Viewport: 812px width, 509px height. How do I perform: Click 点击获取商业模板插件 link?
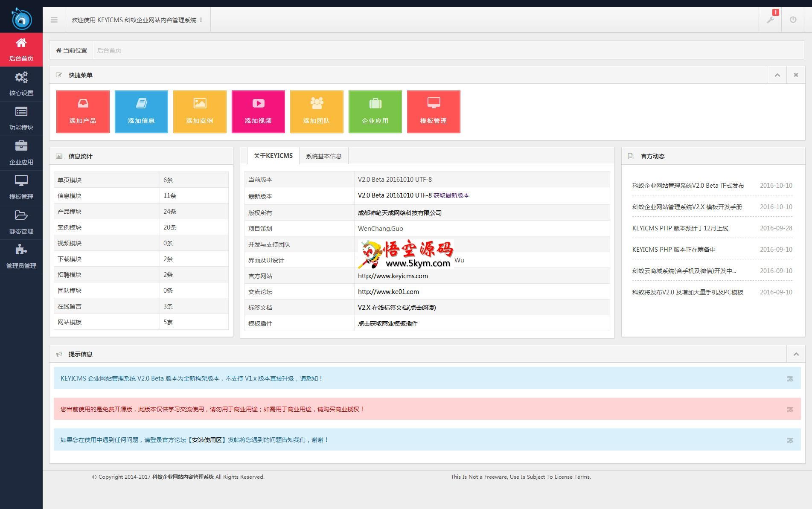pos(388,323)
